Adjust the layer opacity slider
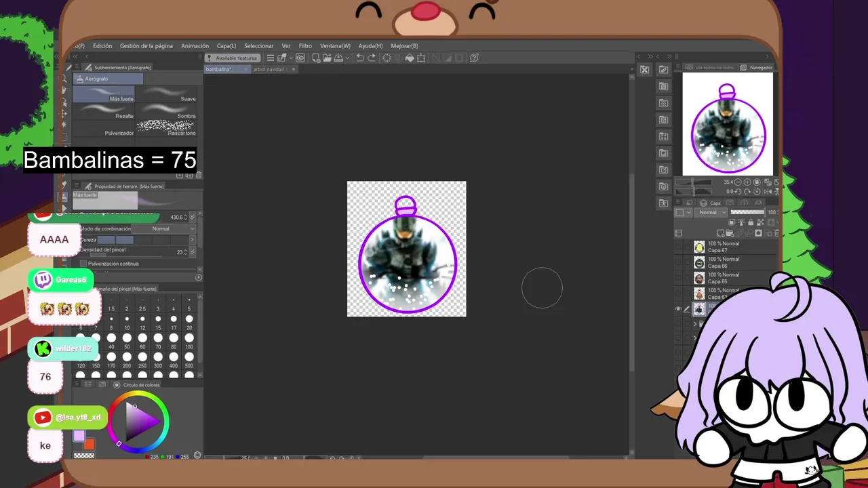The image size is (868, 488). point(747,212)
